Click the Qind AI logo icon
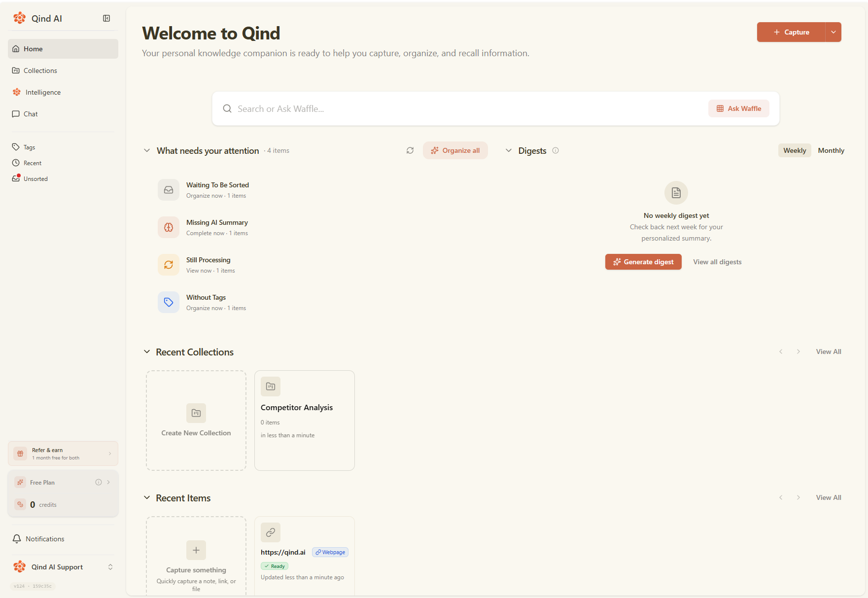 click(x=20, y=18)
